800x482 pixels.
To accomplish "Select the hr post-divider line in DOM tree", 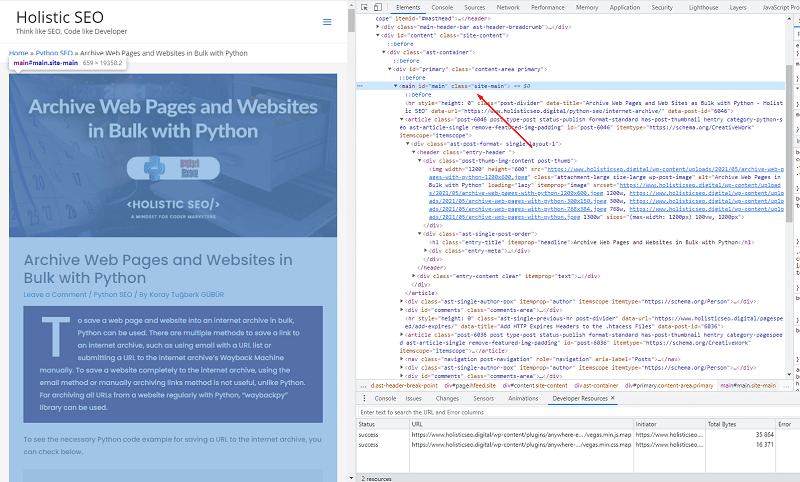I will click(594, 107).
